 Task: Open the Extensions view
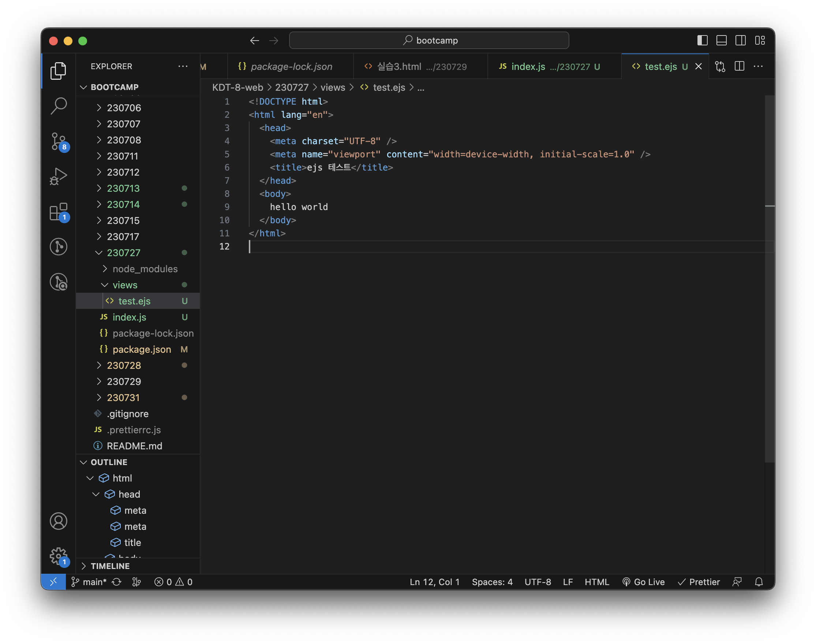coord(59,212)
